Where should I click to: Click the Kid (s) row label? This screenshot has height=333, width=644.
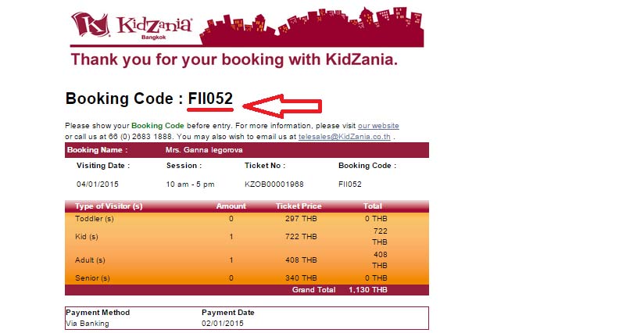coord(87,237)
